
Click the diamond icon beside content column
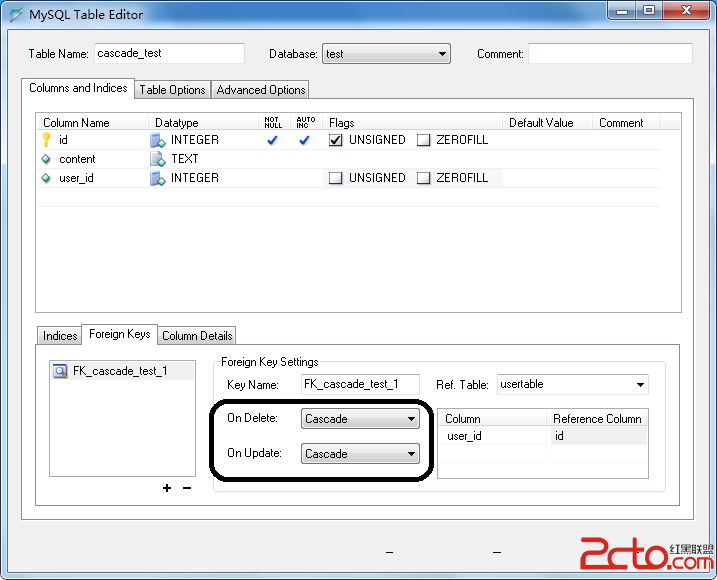[46, 159]
